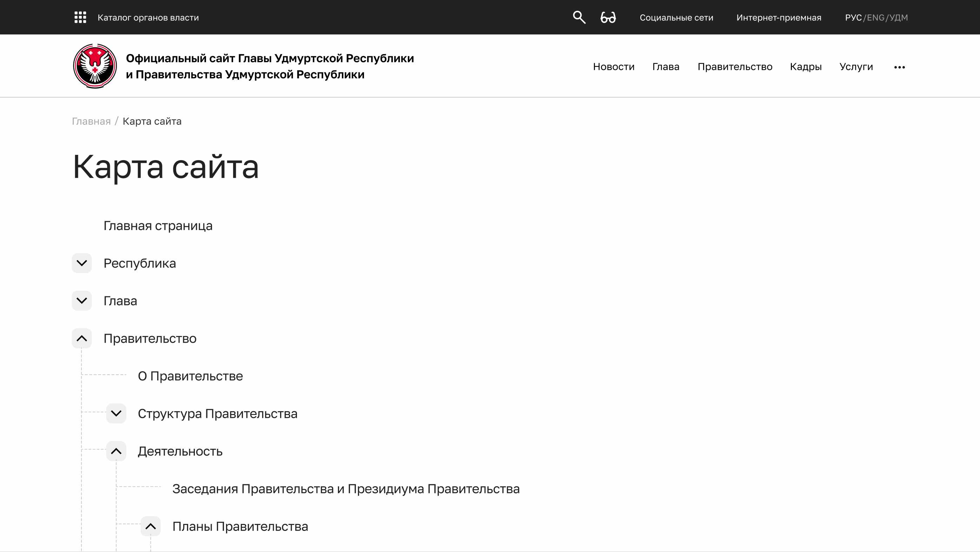Click the accessibility glasses icon
The height and width of the screenshot is (552, 980).
(x=608, y=18)
